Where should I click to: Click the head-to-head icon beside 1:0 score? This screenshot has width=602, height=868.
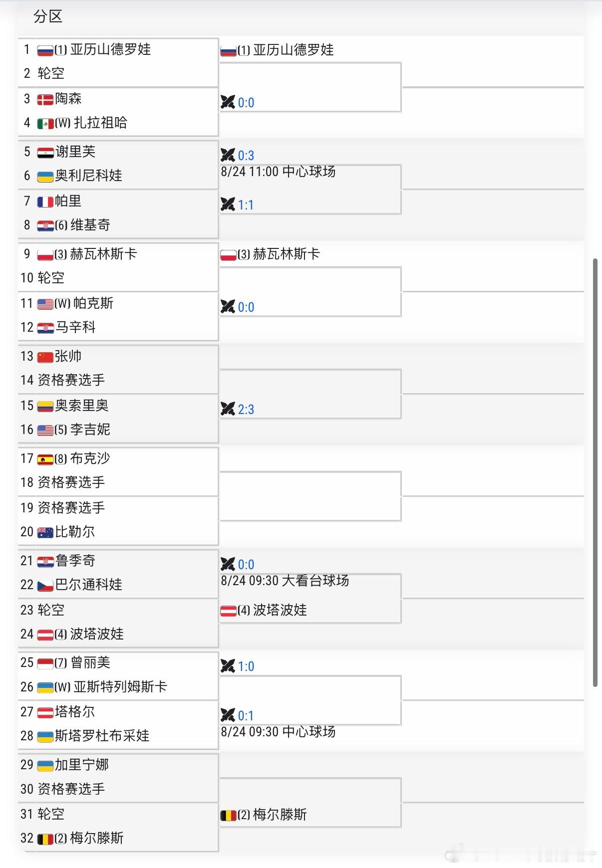click(x=228, y=666)
